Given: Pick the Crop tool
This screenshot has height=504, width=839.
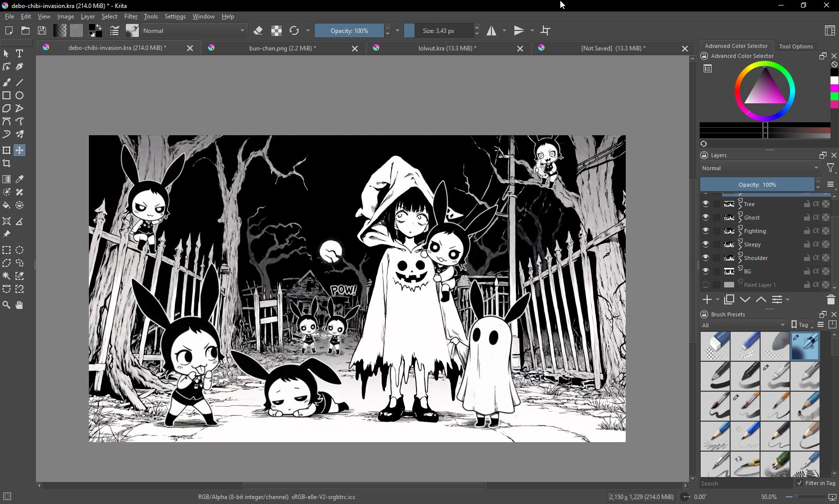Looking at the screenshot, I should pyautogui.click(x=6, y=163).
